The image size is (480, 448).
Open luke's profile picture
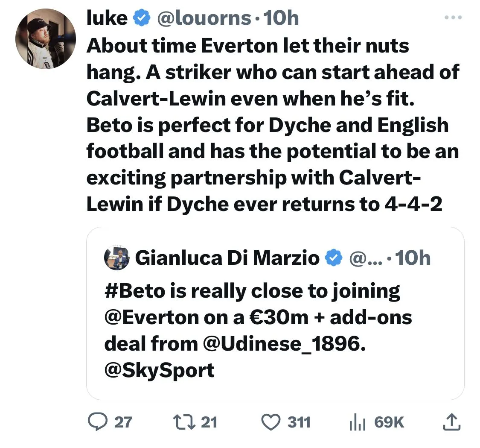[x=46, y=38]
